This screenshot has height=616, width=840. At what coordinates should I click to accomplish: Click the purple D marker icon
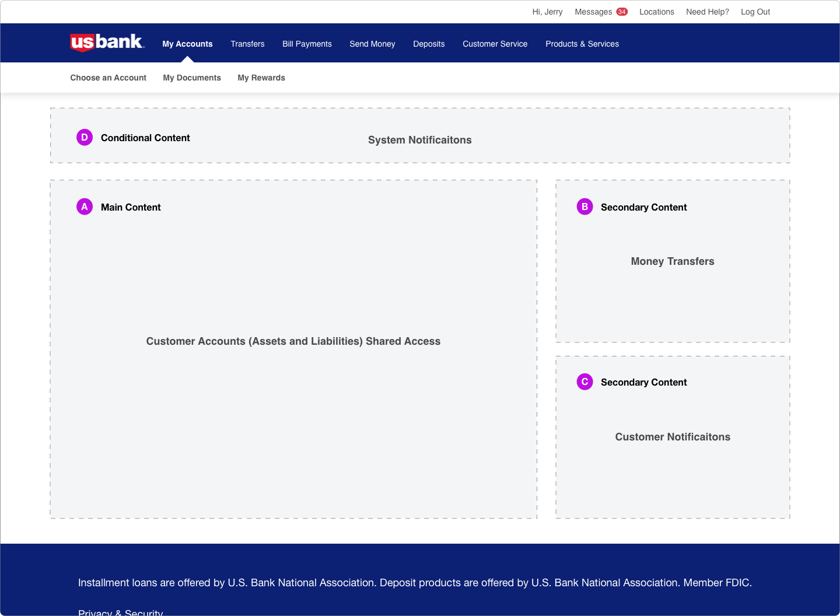tap(85, 138)
